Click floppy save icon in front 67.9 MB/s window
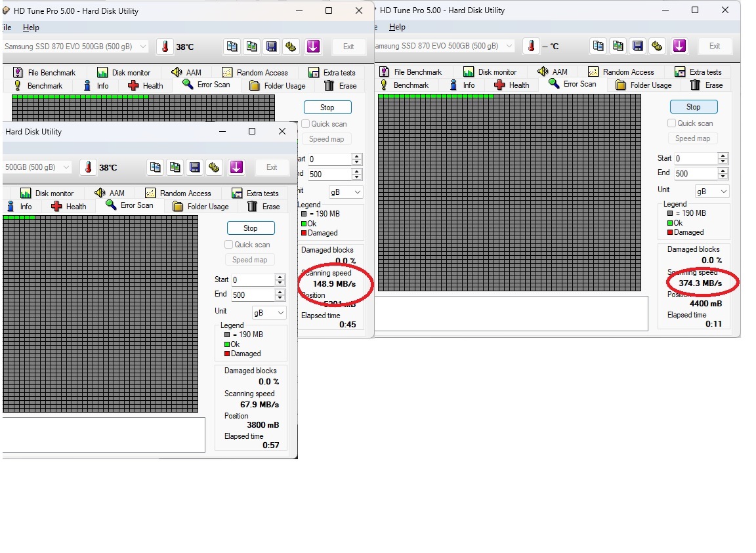Image resolution: width=756 pixels, height=553 pixels. [195, 167]
